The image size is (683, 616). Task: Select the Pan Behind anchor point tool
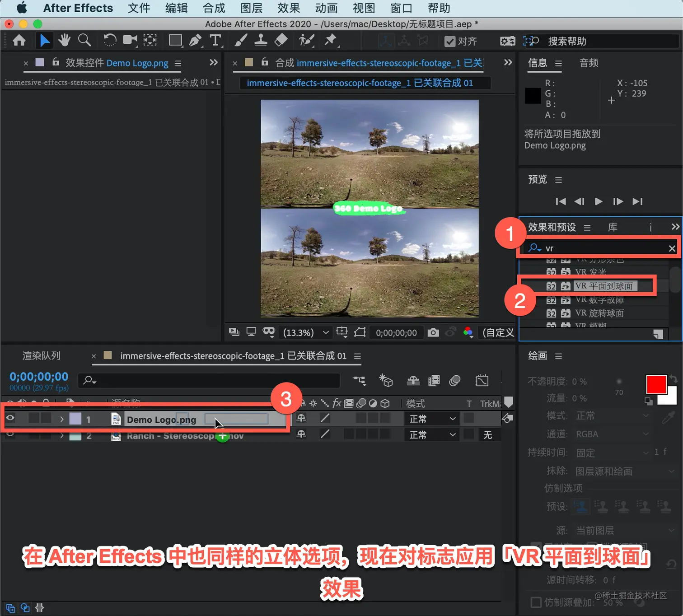click(x=150, y=40)
